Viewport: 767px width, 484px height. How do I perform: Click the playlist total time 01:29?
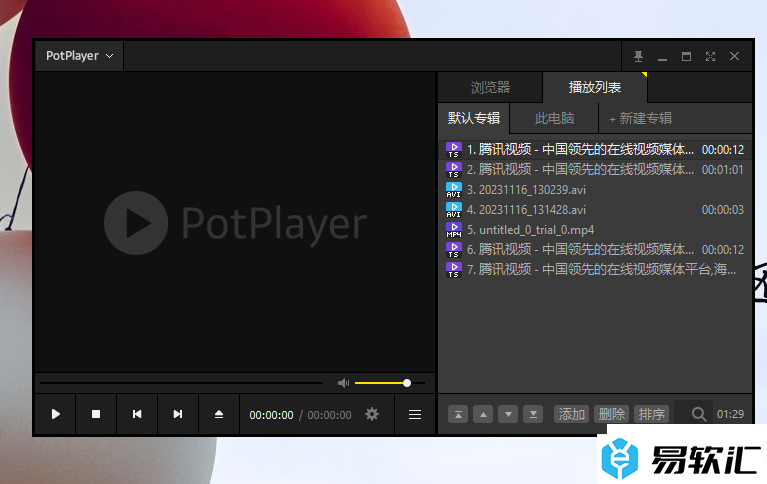click(x=730, y=415)
